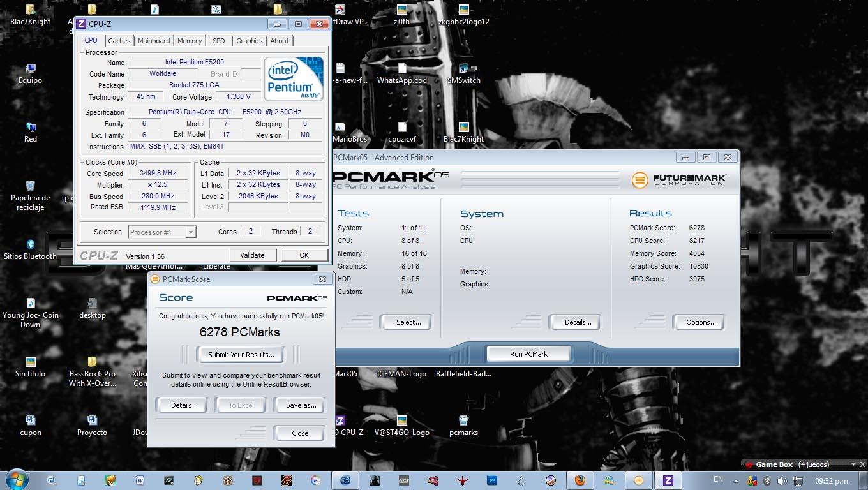Select the cupon document icon
Screen dimensions: 868x490
click(30, 426)
